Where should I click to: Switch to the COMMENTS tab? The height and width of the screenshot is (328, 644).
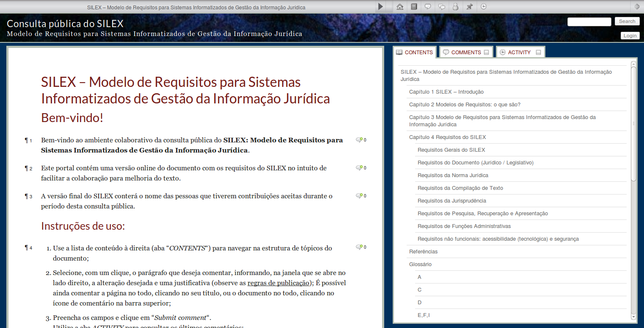tap(466, 53)
